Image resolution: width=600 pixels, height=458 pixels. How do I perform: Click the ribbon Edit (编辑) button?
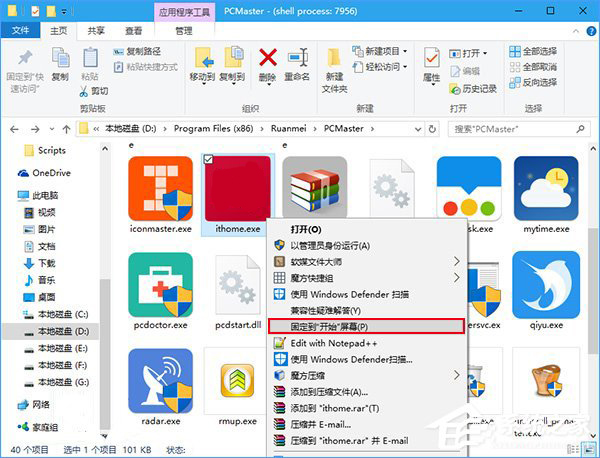[x=465, y=71]
